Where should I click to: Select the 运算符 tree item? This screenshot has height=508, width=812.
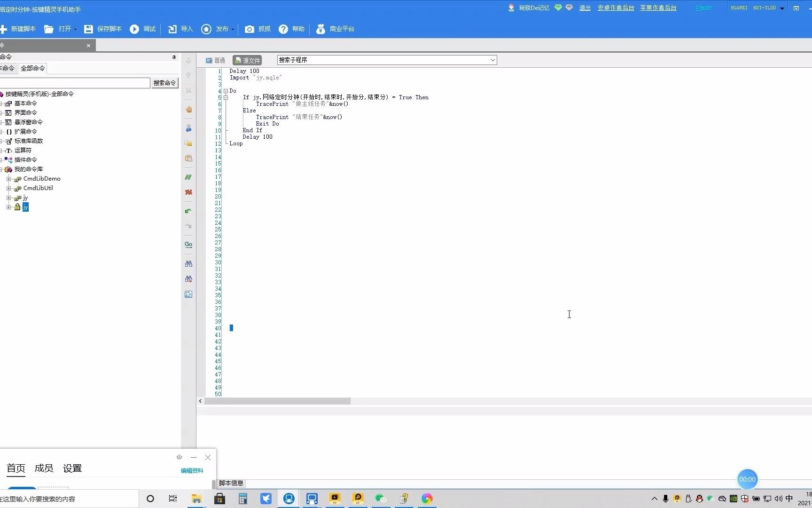tap(23, 151)
